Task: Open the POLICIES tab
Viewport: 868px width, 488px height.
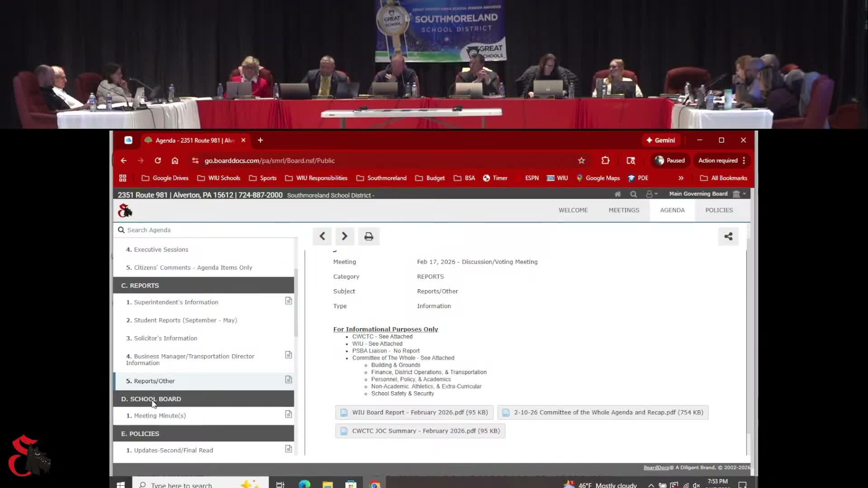Action: 719,210
